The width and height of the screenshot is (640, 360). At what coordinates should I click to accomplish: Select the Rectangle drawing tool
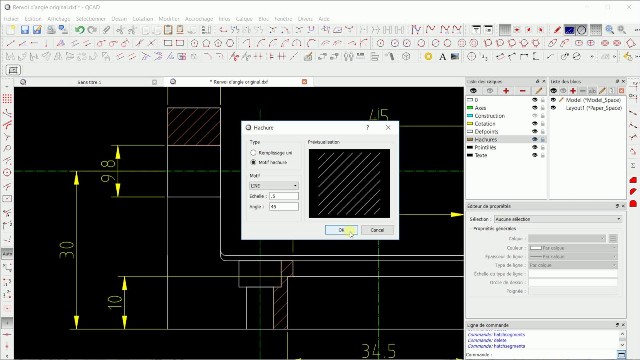click(x=168, y=43)
